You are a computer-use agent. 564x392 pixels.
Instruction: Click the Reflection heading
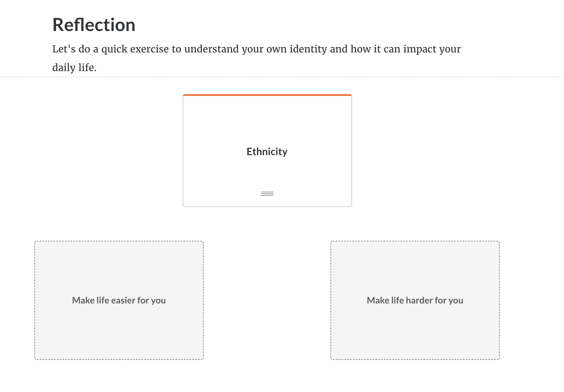94,25
